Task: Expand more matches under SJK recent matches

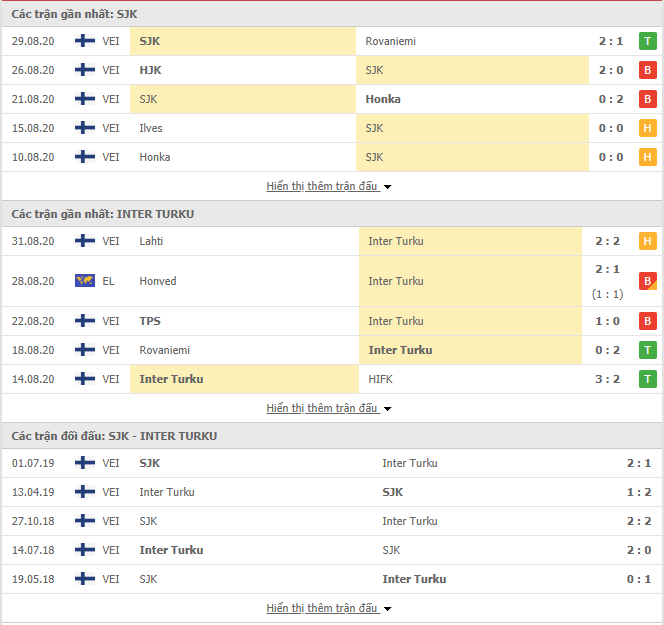Action: click(329, 186)
